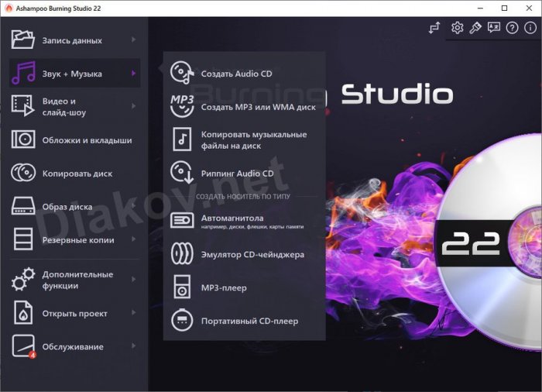The image size is (542, 392).
Task: Click the Создать Audio CD disc icon
Action: pos(181,74)
